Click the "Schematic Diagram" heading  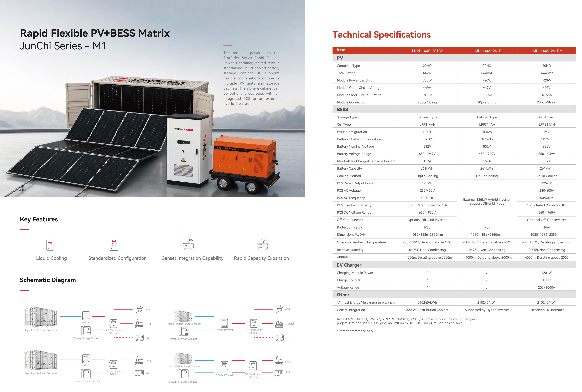pos(48,280)
